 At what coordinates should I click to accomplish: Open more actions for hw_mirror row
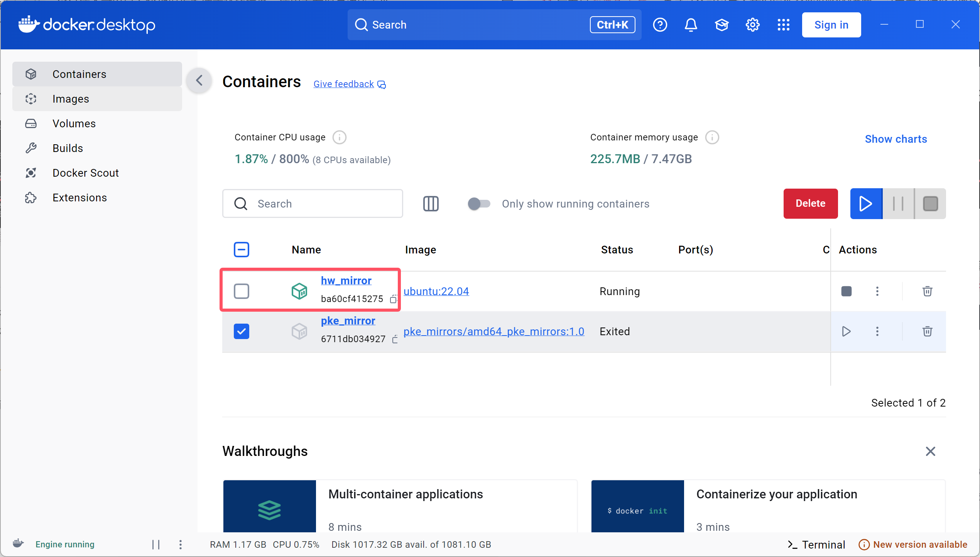(877, 291)
